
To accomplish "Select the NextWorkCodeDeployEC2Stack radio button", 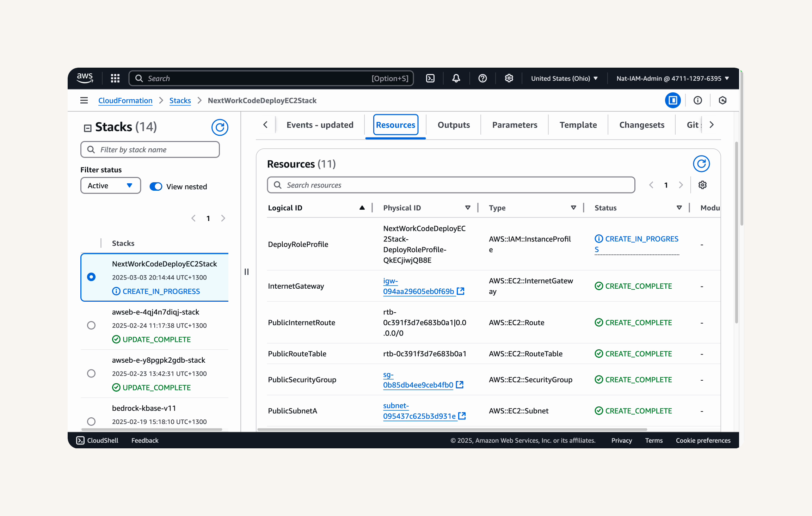I will pos(91,277).
